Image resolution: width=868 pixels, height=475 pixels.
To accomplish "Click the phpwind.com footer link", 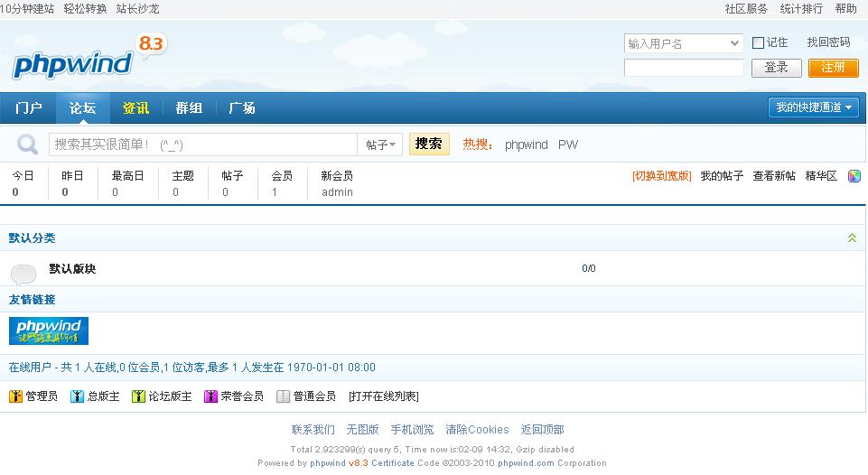I will pos(526,463).
